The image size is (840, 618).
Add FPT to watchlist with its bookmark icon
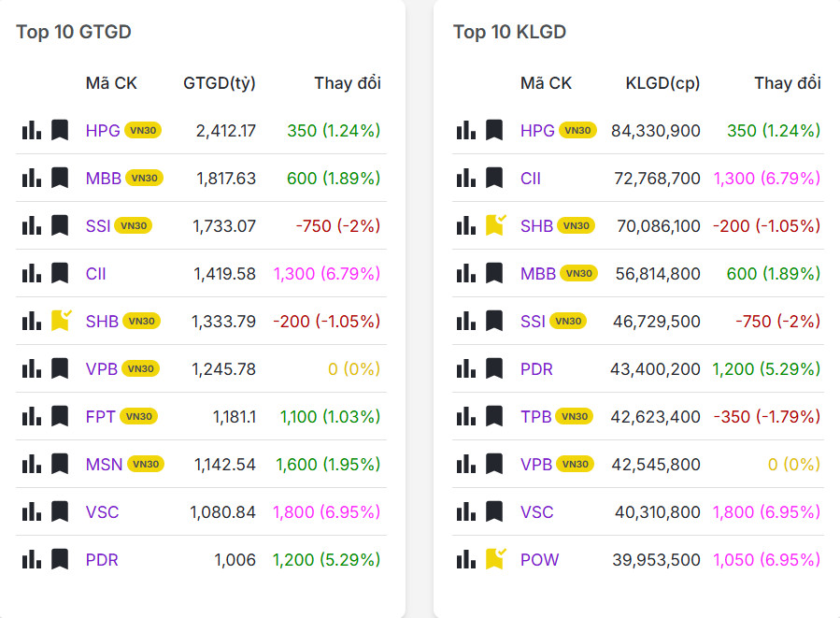click(x=60, y=416)
